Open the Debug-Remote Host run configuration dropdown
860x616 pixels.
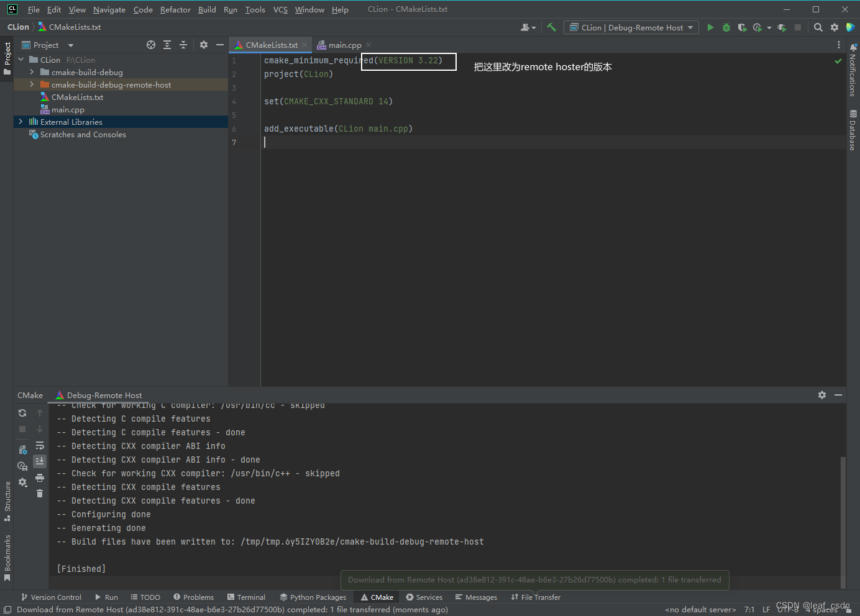click(x=631, y=27)
